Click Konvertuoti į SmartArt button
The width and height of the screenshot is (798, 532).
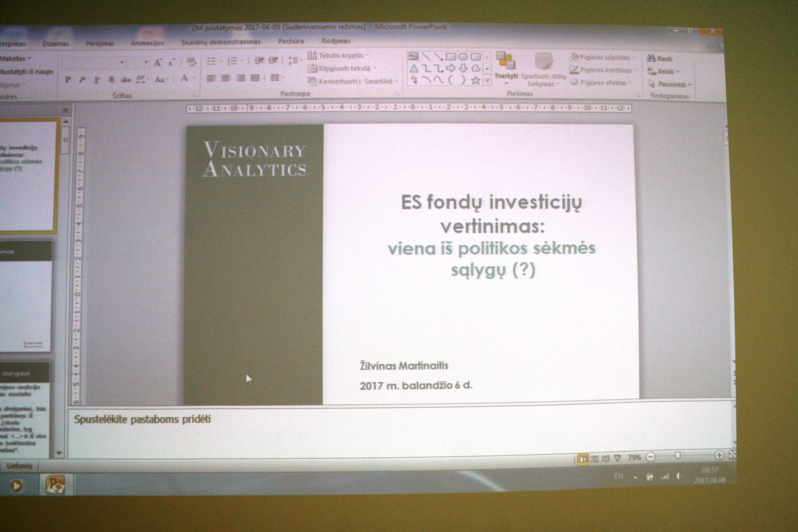click(353, 81)
